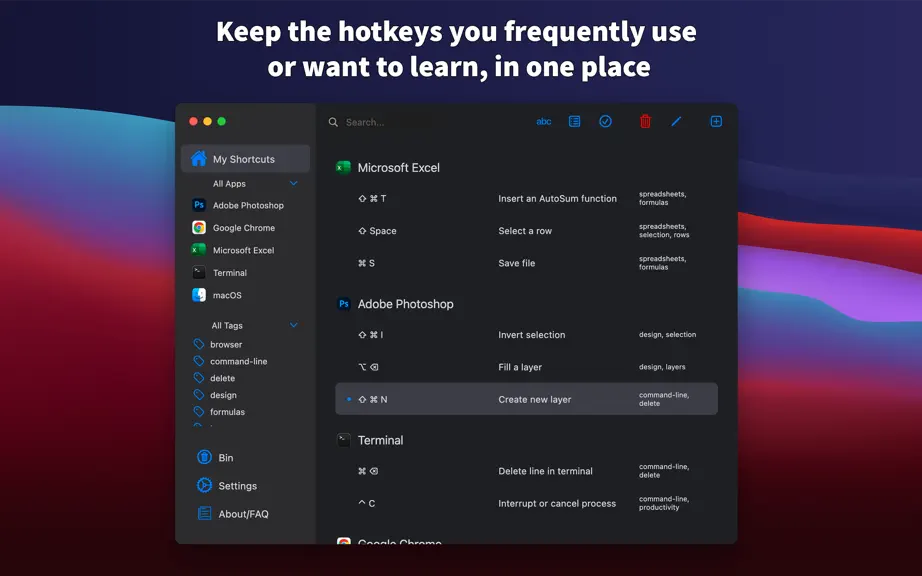Click the Excel icon in sidebar

click(199, 250)
